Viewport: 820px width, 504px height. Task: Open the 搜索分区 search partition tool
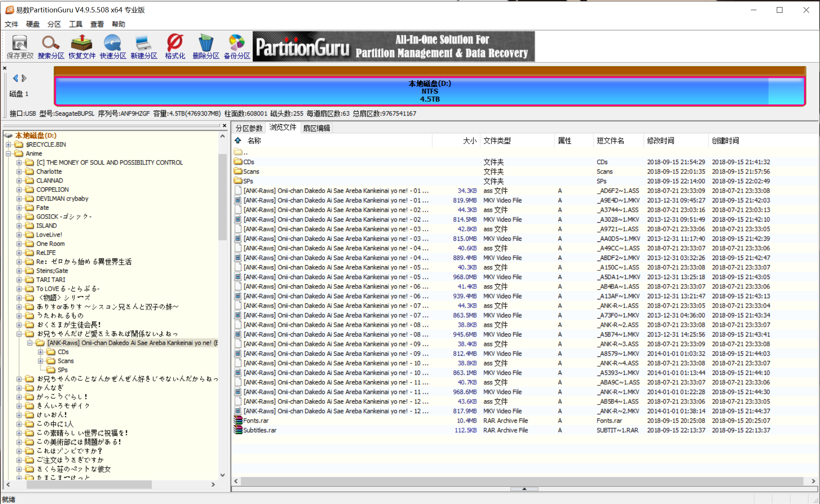(x=51, y=47)
